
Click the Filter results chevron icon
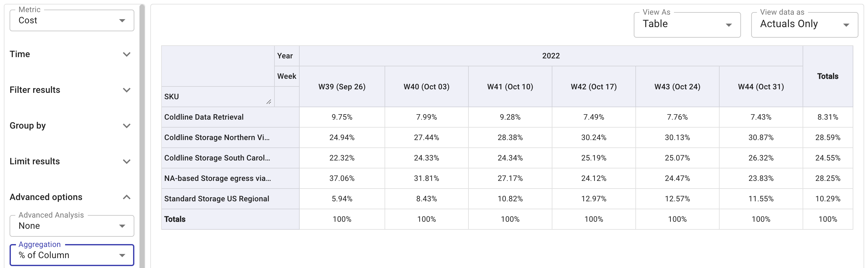[x=127, y=90]
